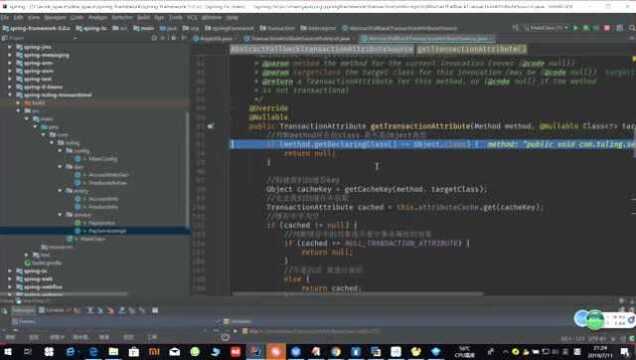Screen dimensions: 636x360
Task: Click the Evaluate Expression calculator icon
Action: 155,310
